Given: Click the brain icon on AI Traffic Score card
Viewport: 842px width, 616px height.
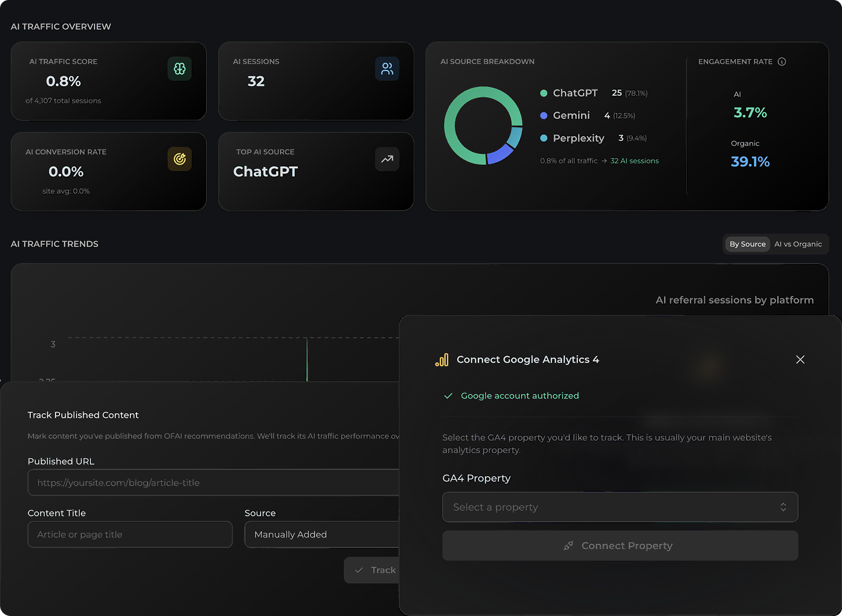Looking at the screenshot, I should (180, 69).
